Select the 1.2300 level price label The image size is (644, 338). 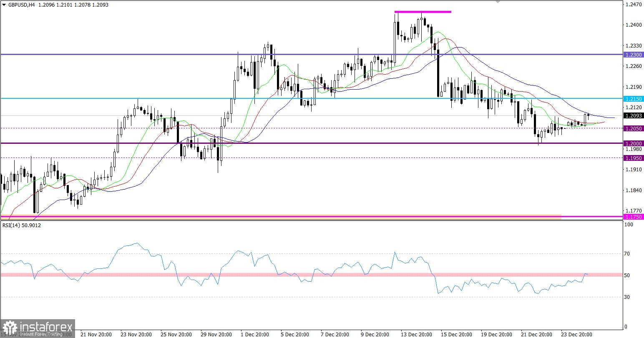pos(634,55)
